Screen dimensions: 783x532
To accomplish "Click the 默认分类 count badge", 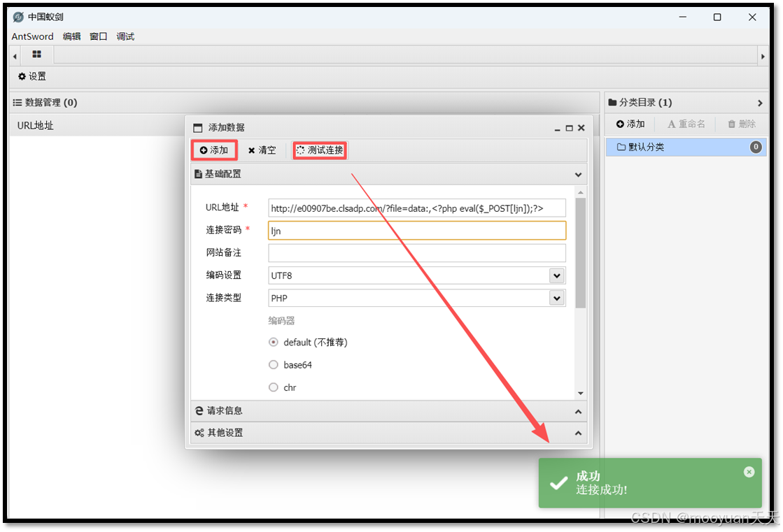I will coord(756,147).
